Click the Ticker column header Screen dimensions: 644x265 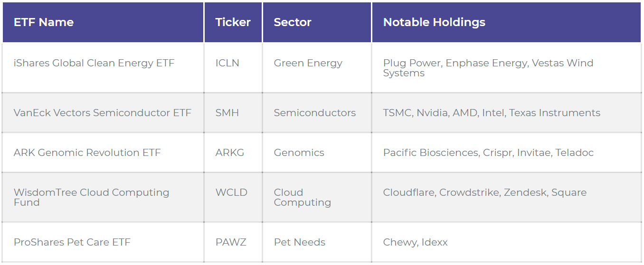pyautogui.click(x=233, y=22)
